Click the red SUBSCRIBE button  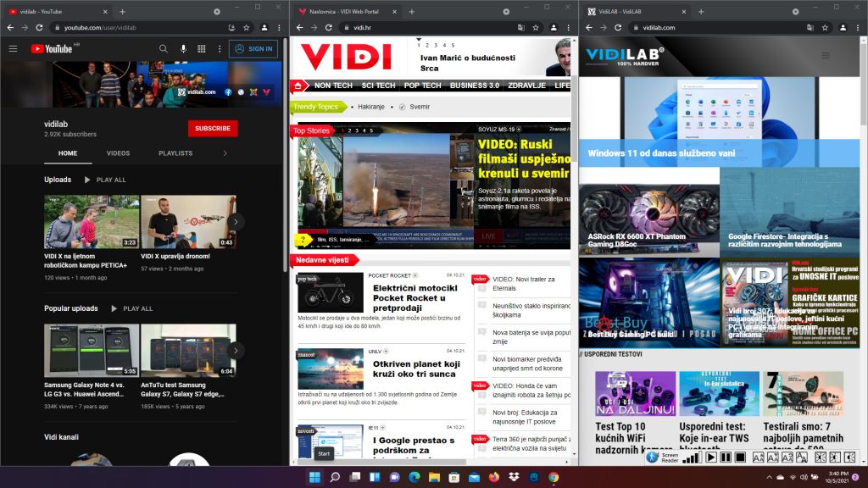213,128
